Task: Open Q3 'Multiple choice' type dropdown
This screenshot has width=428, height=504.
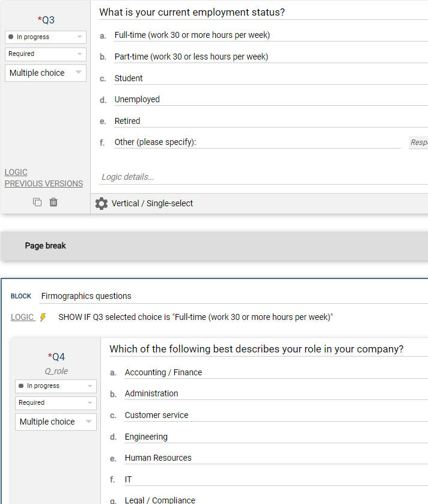Action: [46, 73]
